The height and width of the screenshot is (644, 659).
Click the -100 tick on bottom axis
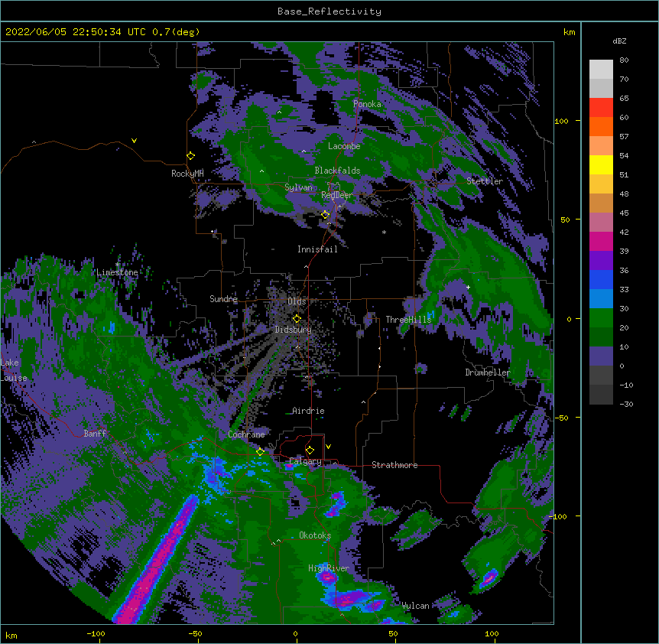[96, 633]
